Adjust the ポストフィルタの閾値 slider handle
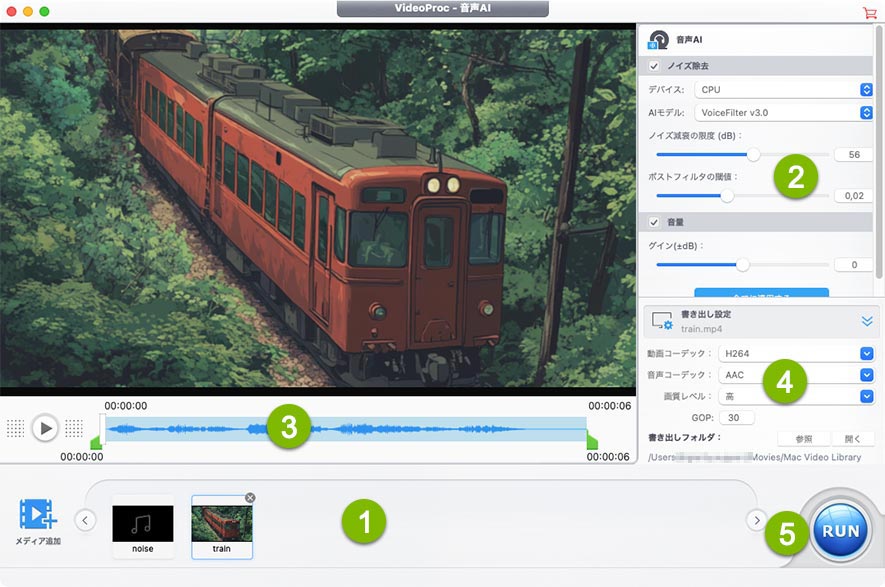 point(727,196)
